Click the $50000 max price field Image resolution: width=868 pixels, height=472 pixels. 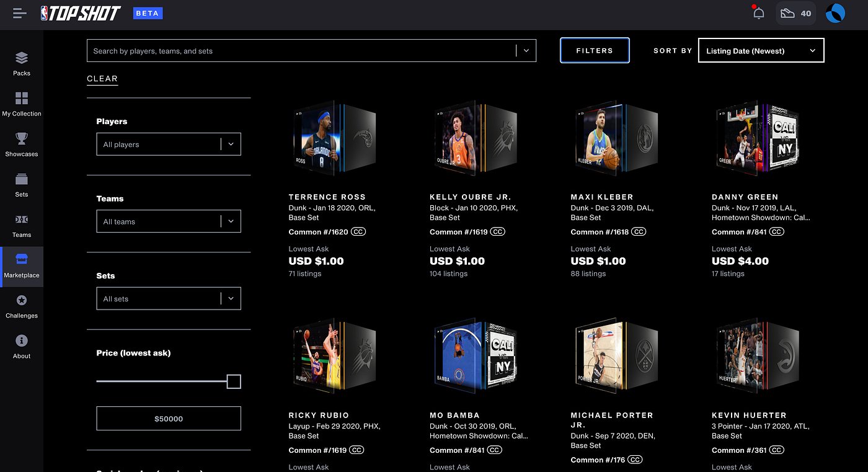[x=169, y=419]
